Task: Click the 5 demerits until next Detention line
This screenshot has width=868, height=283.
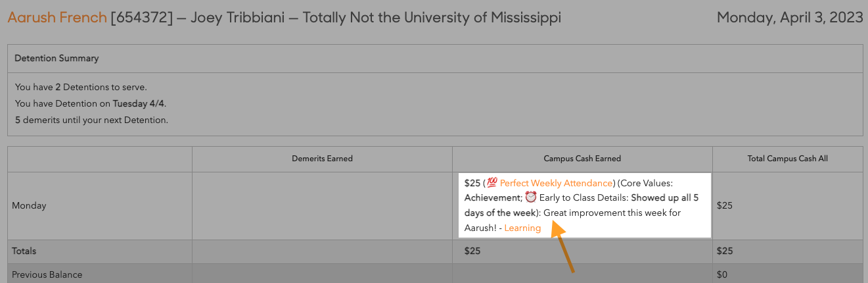Action: [91, 120]
